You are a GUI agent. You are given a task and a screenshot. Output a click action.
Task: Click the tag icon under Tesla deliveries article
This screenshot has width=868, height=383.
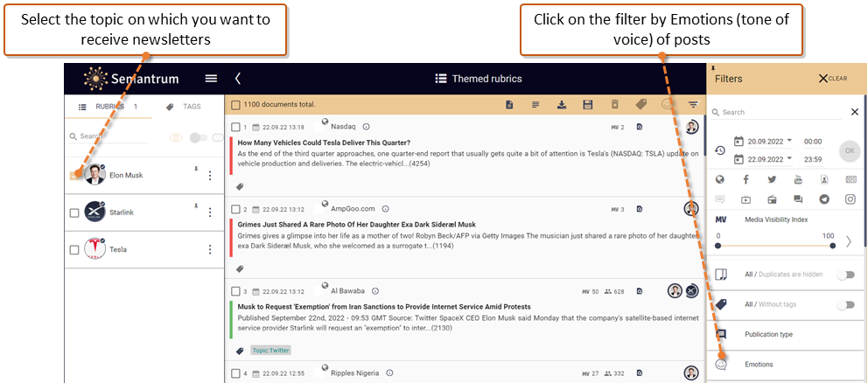pos(240,187)
